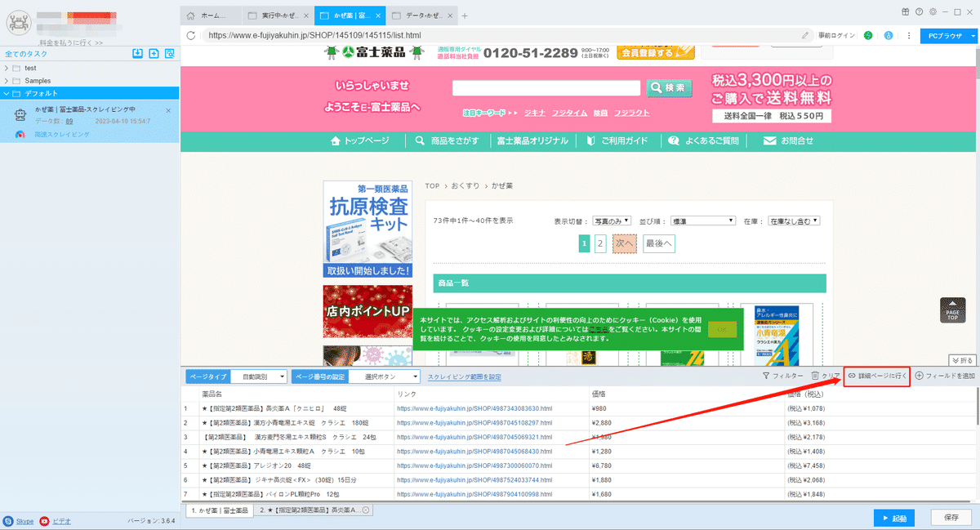The height and width of the screenshot is (530, 980).
Task: Click the reload icon left of URL bar
Action: point(191,36)
